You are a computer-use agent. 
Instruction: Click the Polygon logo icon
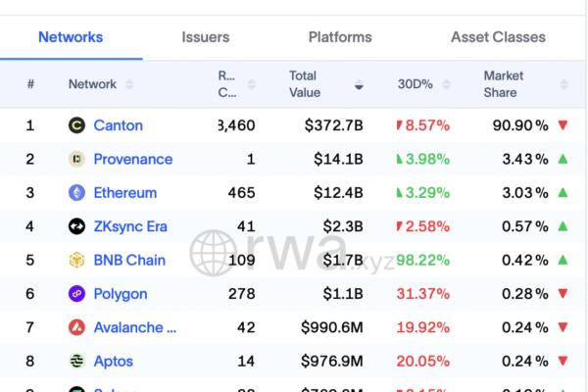pos(76,294)
